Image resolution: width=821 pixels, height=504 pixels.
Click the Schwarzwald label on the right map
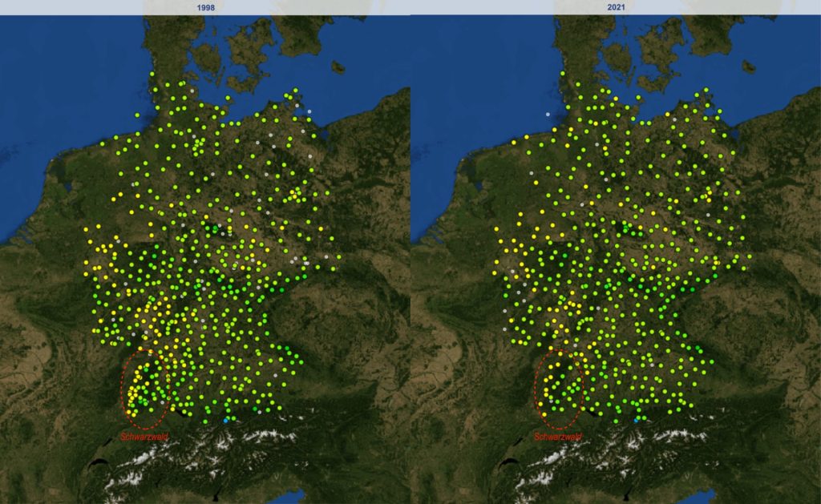[x=558, y=437]
